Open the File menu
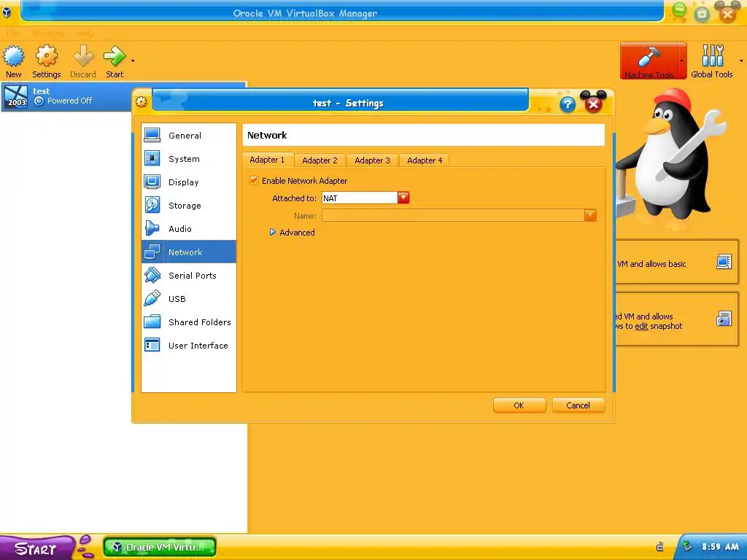Viewport: 747px width, 560px height. [13, 33]
